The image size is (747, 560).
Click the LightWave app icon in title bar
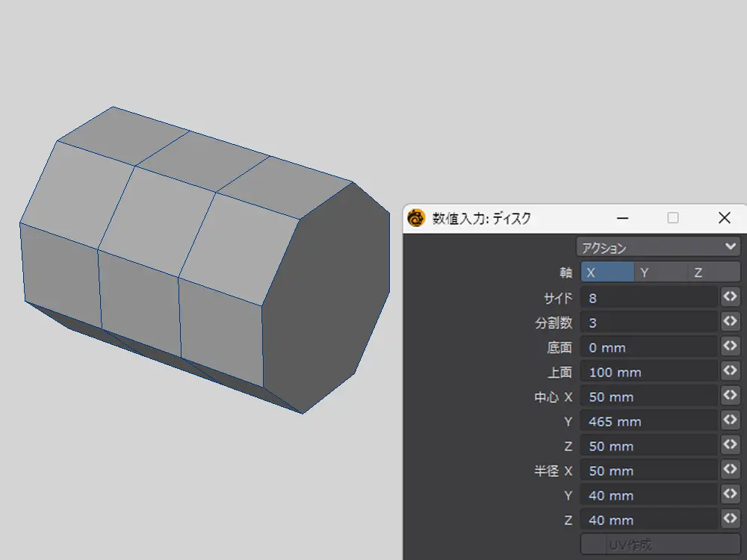coord(416,218)
